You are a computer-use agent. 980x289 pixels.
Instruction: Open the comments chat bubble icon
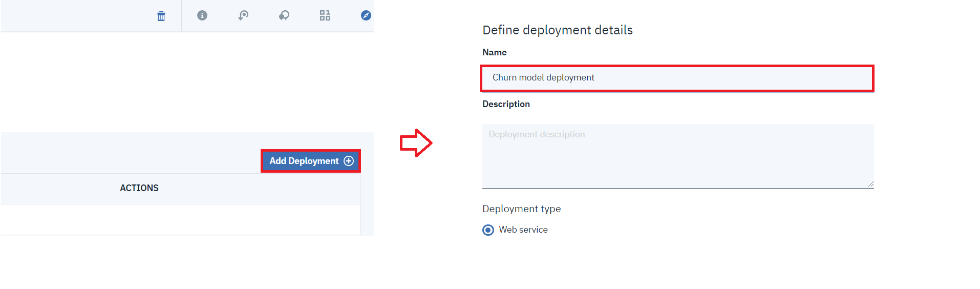pos(284,15)
